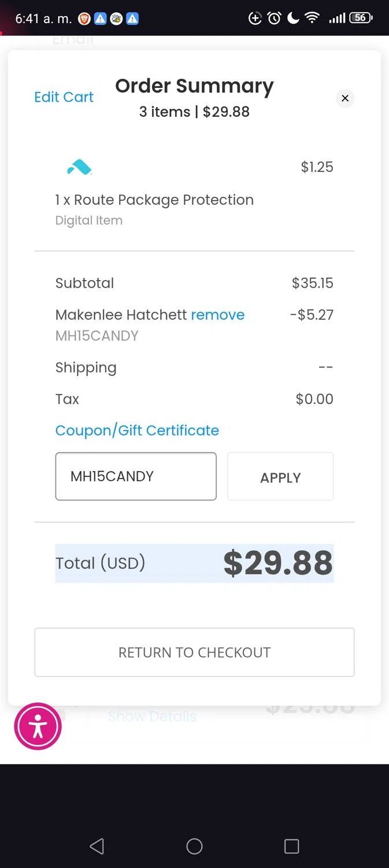Click the Edit Cart link
The image size is (389, 868).
pyautogui.click(x=64, y=97)
